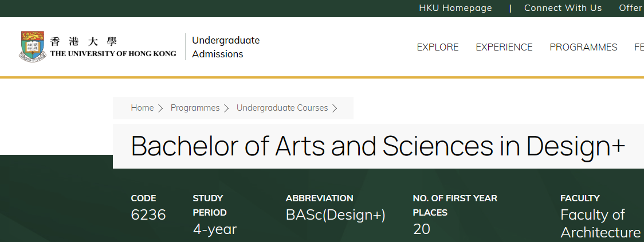Click the Undergraduate Admissions site title
Image resolution: width=644 pixels, height=242 pixels.
[x=225, y=47]
